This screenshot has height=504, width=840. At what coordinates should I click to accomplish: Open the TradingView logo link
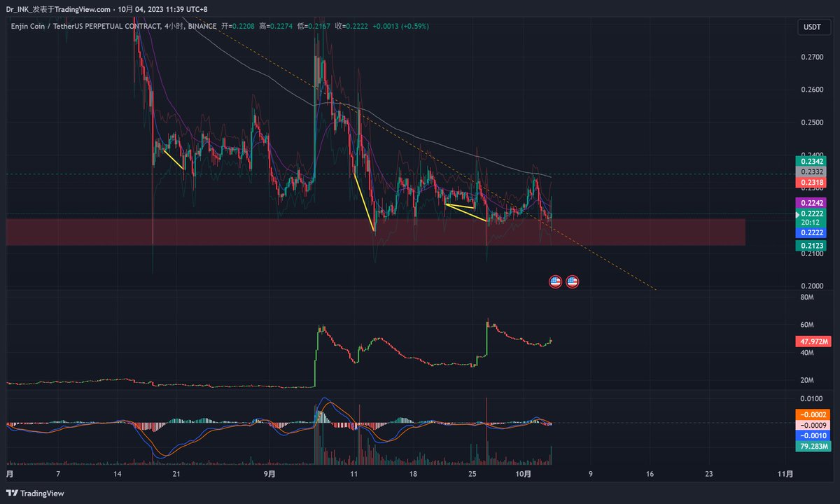pyautogui.click(x=36, y=493)
